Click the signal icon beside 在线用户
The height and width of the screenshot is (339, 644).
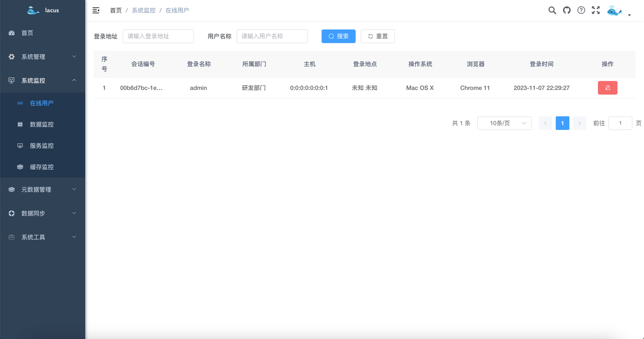tap(20, 103)
